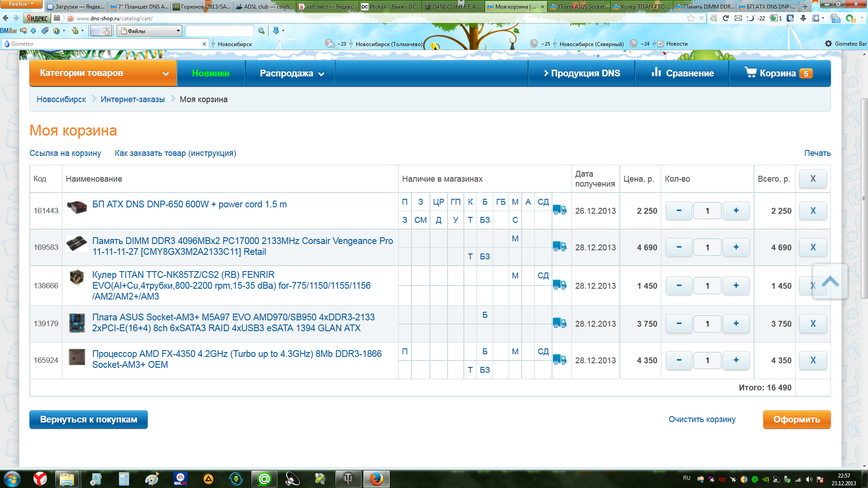Click delivery truck icon for БП ATX DNS row
Viewport: 868px width, 488px height.
pyautogui.click(x=560, y=210)
